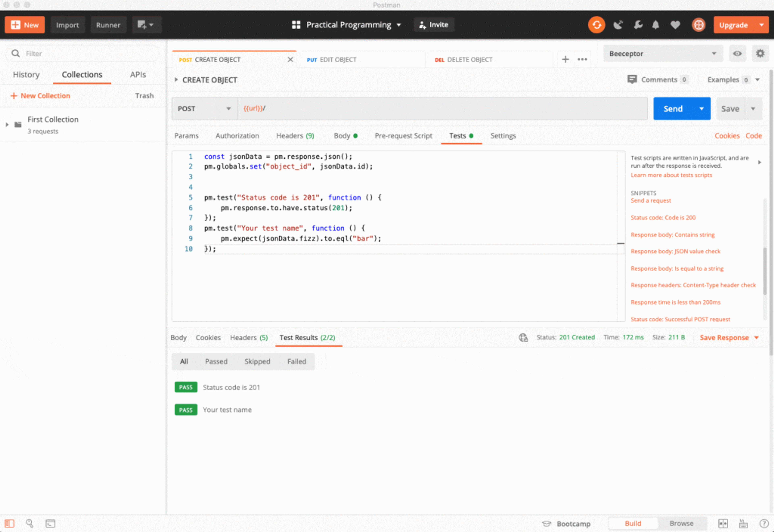Screen dimensions: 774x532
Task: Open keyboard shortcuts icon in status bar
Action: tap(743, 523)
